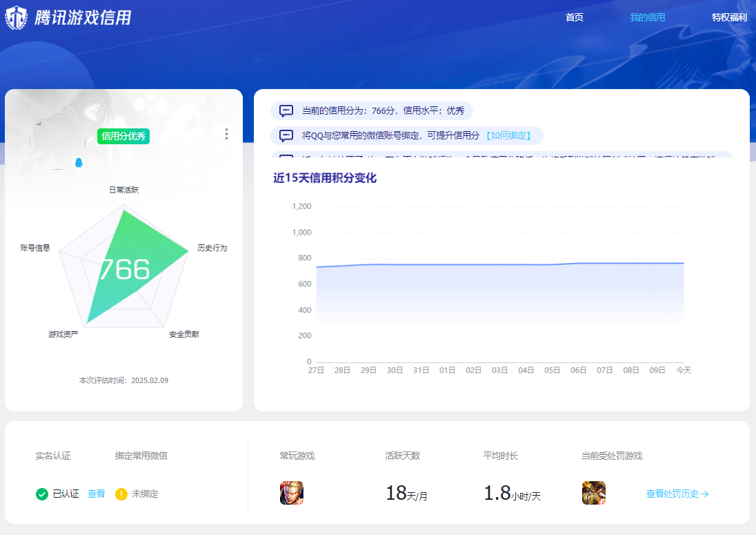Click the 已认证 status text
Image resolution: width=756 pixels, height=535 pixels.
pos(66,494)
